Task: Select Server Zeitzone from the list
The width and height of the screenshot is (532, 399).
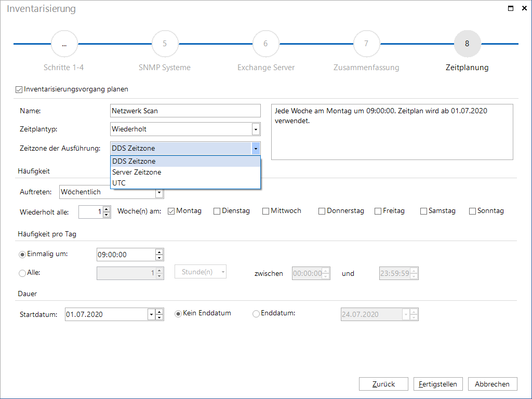Action: click(185, 172)
